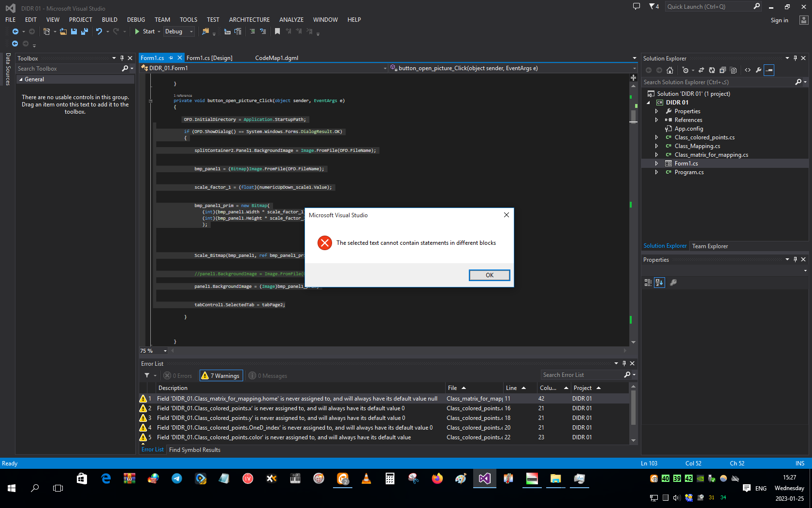812x508 pixels.
Task: Collapse the DIDR 01 project node
Action: (649, 103)
